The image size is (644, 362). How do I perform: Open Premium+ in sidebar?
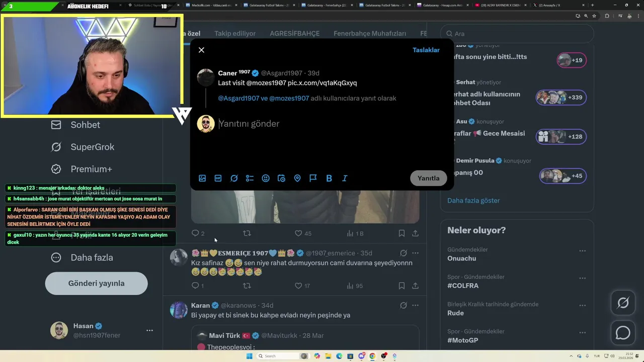pos(81,169)
